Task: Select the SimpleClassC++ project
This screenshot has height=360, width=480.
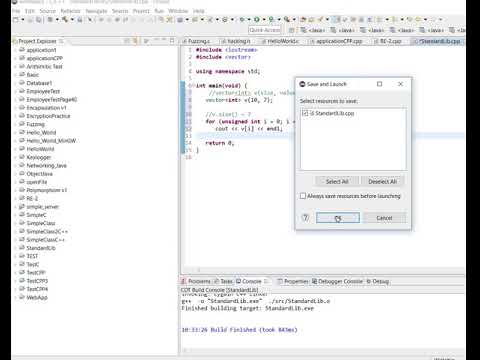Action: (46, 240)
